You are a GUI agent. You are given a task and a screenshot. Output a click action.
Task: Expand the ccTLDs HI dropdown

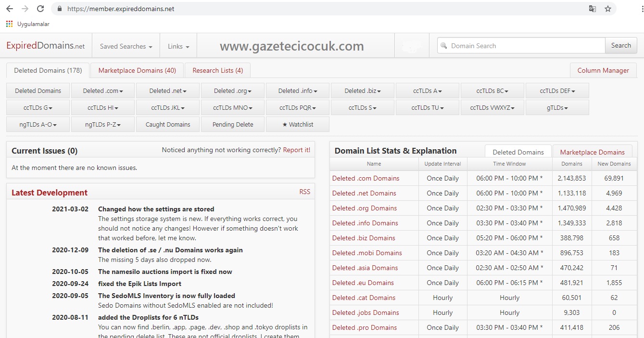coord(103,107)
